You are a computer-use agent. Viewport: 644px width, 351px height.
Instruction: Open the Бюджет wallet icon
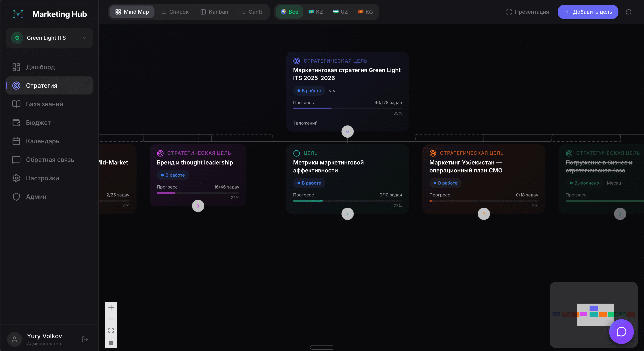(x=16, y=122)
